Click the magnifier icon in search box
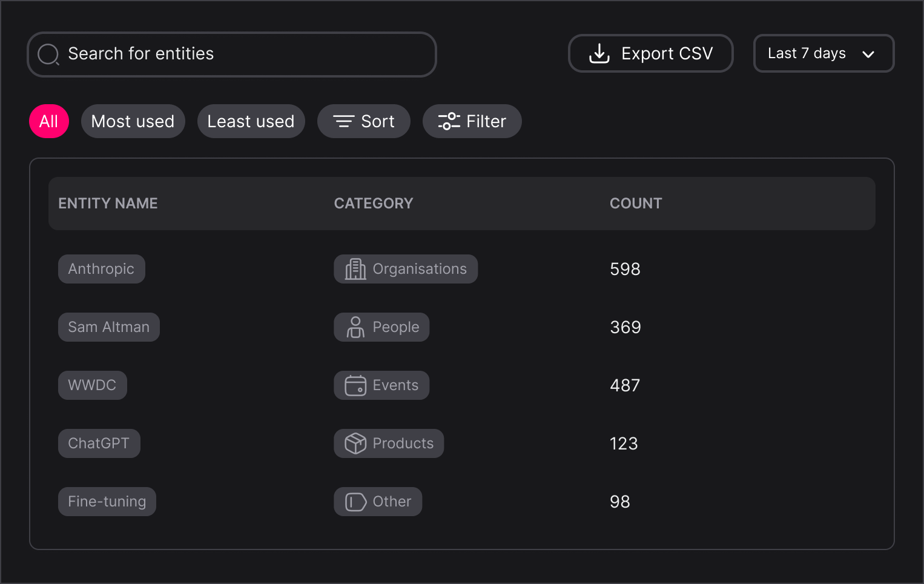This screenshot has height=584, width=924. pyautogui.click(x=48, y=55)
